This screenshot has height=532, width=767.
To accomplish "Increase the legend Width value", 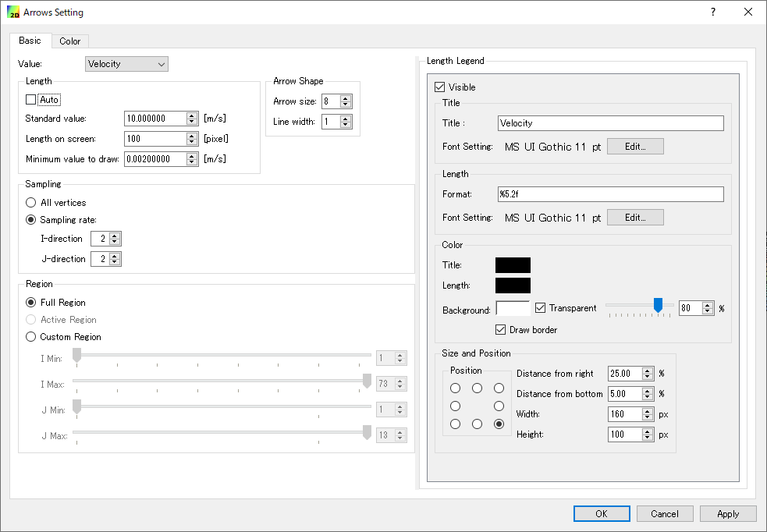I will coord(647,411).
